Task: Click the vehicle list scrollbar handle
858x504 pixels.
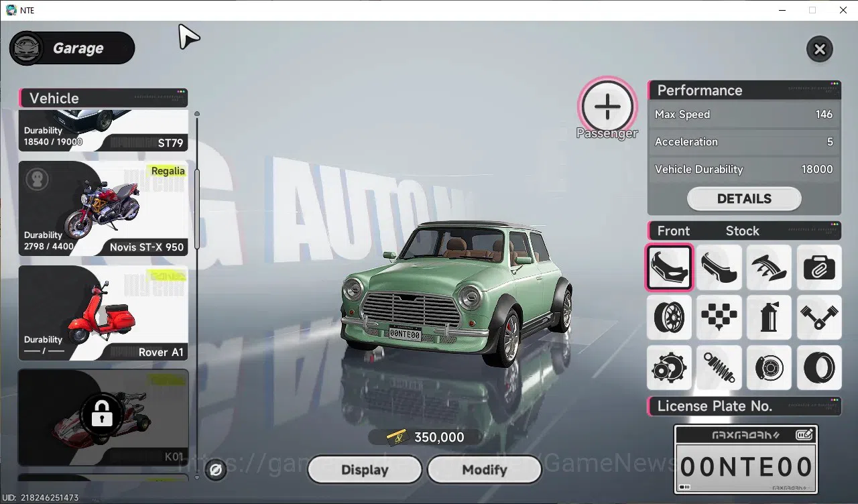Action: coord(197,208)
